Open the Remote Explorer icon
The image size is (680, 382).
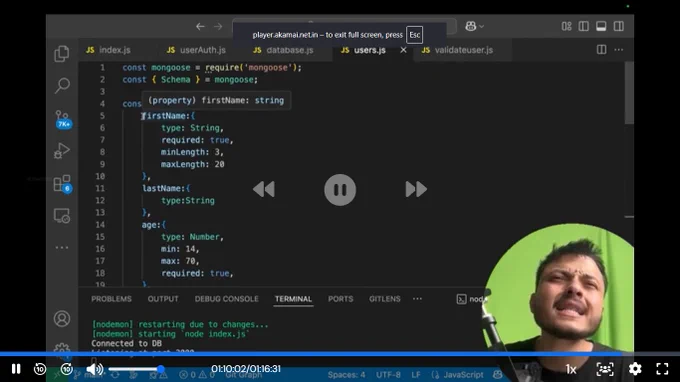pyautogui.click(x=62, y=215)
